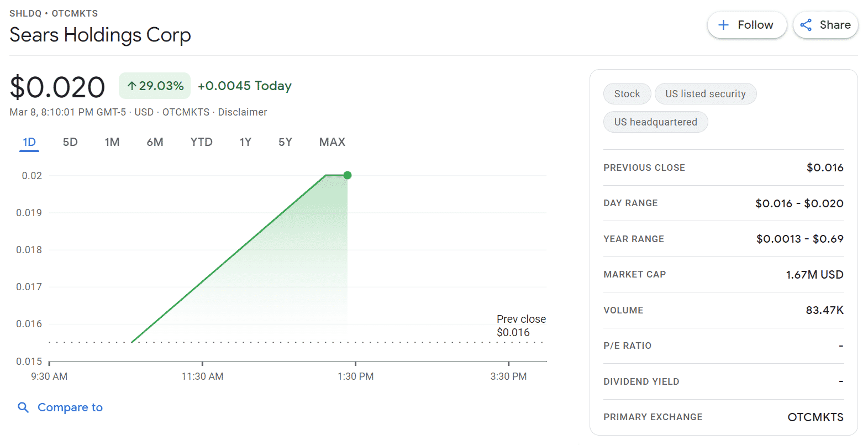868x445 pixels.
Task: Click the 9:30 AM axis label
Action: coord(49,376)
